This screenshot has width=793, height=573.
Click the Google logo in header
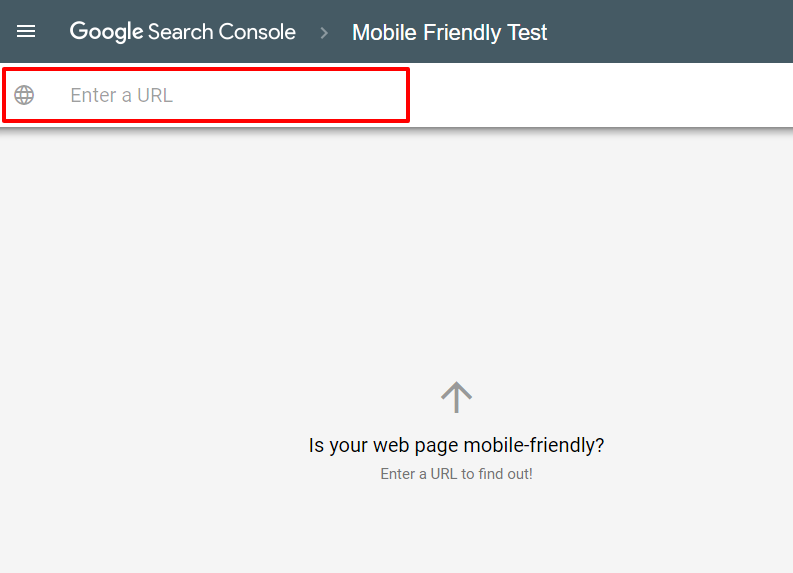pyautogui.click(x=107, y=32)
